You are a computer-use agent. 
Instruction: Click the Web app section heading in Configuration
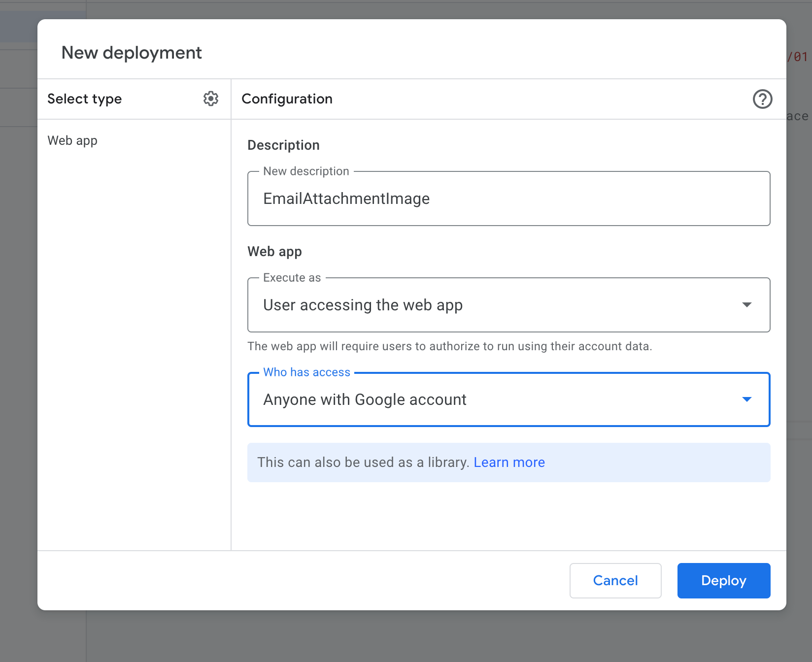(x=274, y=251)
